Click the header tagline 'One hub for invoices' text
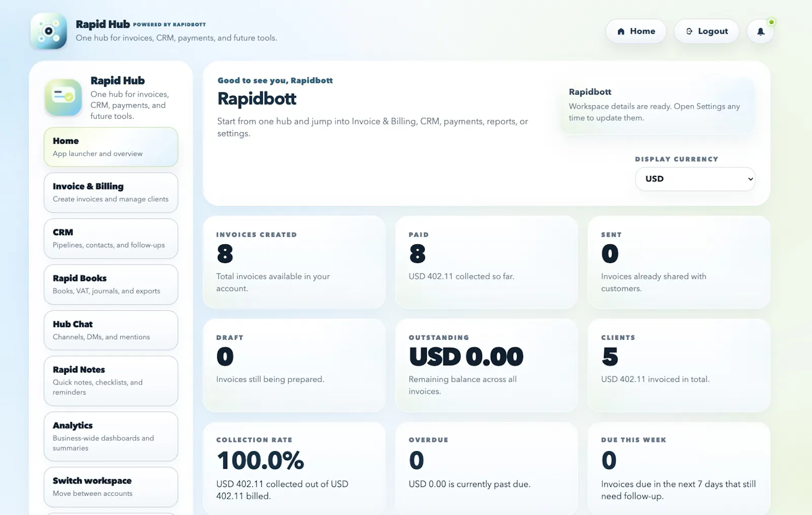The height and width of the screenshot is (515, 812). [176, 38]
